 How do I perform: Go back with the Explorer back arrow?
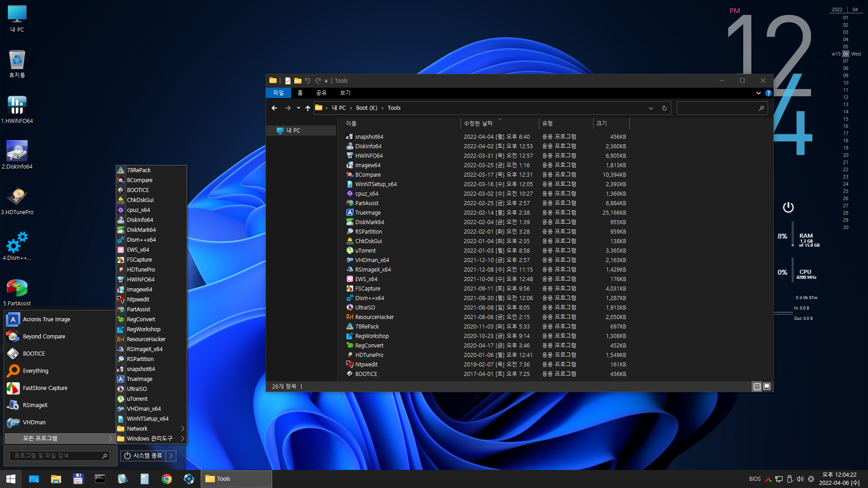click(x=274, y=108)
